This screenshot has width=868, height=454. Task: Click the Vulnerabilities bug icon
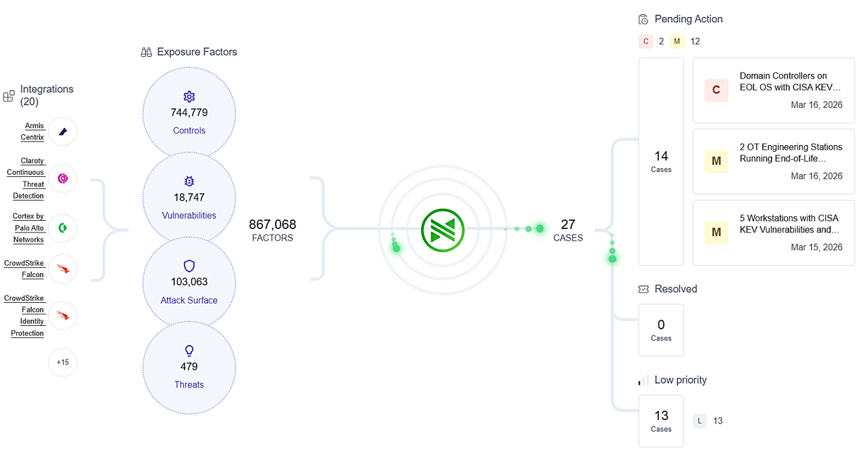coord(189,182)
